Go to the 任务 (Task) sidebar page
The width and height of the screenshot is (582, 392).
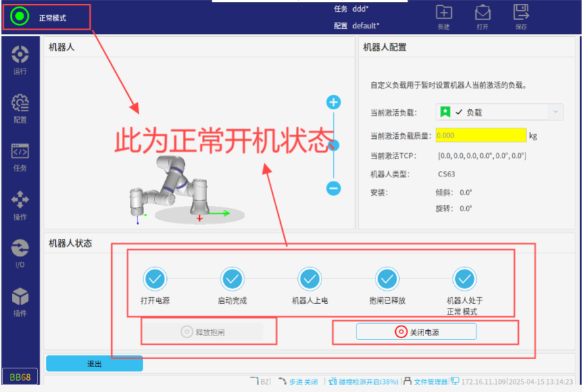[x=20, y=157]
